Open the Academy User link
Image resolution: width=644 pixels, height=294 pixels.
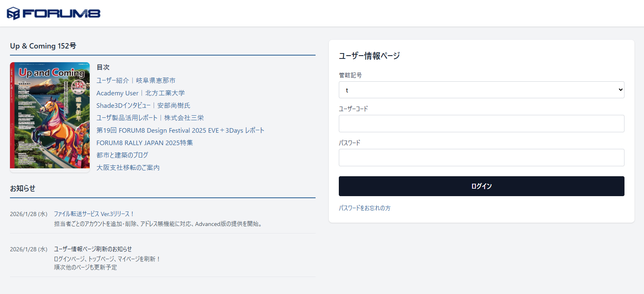117,93
